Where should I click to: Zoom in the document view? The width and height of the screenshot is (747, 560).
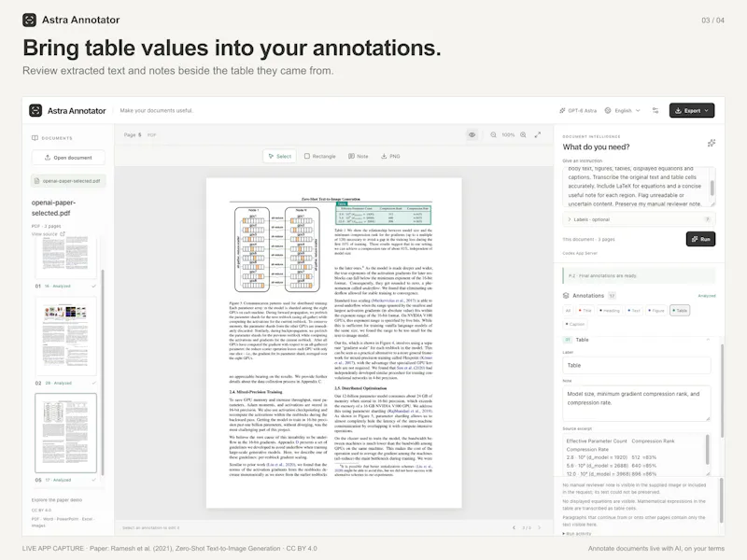(523, 134)
